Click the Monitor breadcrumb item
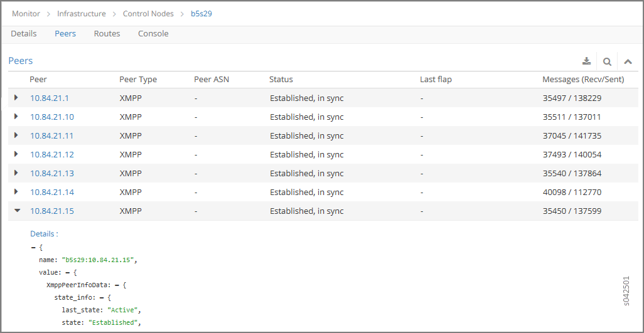The height and width of the screenshot is (333, 644). click(x=26, y=13)
